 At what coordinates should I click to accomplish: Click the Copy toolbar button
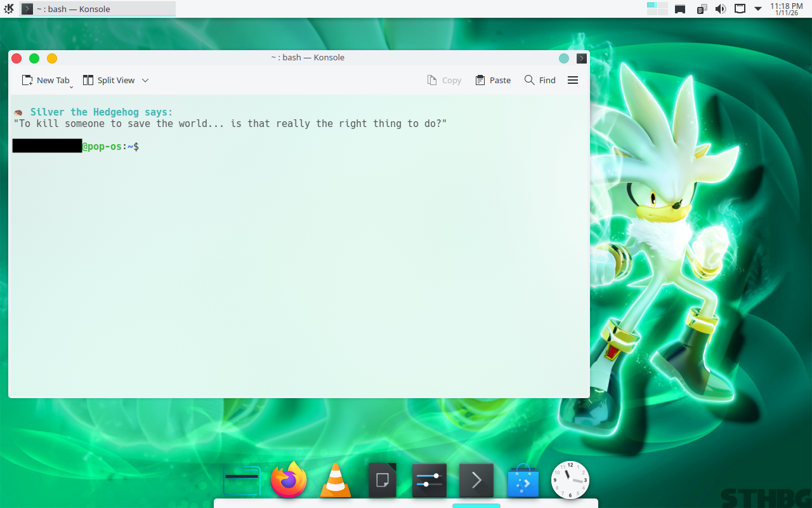(x=444, y=80)
